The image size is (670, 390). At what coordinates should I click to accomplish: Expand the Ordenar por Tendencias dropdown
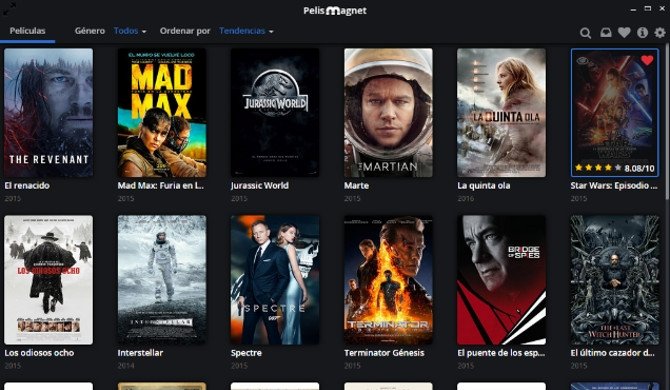click(246, 31)
